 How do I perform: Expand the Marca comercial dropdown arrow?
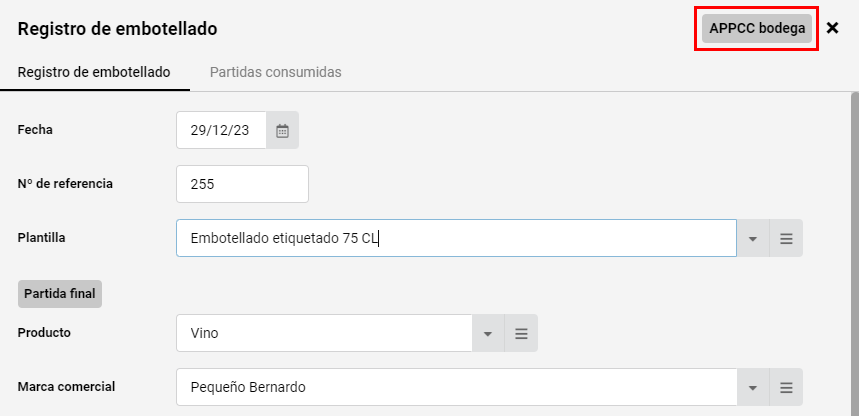[753, 387]
